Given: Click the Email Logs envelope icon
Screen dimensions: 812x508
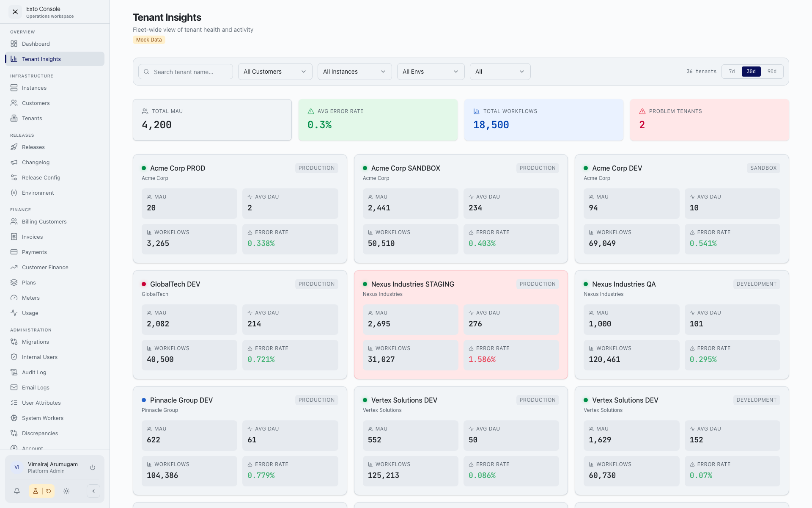Looking at the screenshot, I should pyautogui.click(x=14, y=387).
